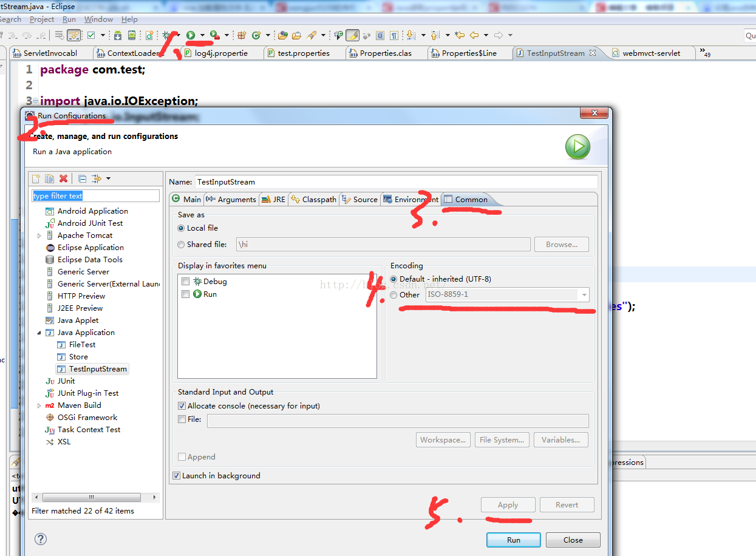Open the External Tools dropdown arrow
The width and height of the screenshot is (756, 556).
226,35
